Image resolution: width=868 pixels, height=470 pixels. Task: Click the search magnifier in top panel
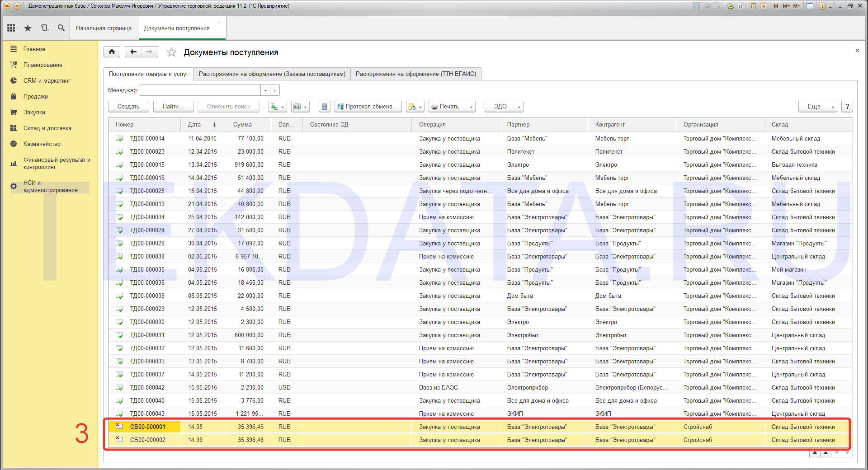[61, 28]
